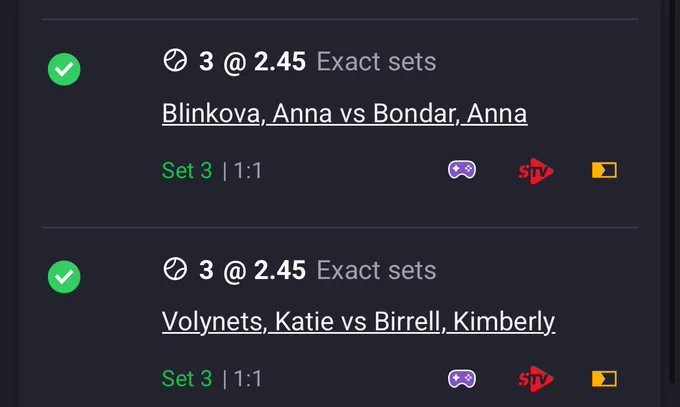
Task: Click the 1:1 score under Blinkova match
Action: coord(248,171)
